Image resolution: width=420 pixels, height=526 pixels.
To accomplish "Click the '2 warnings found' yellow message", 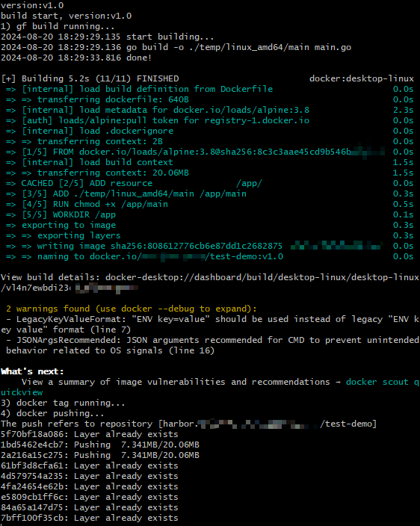I will point(132,309).
